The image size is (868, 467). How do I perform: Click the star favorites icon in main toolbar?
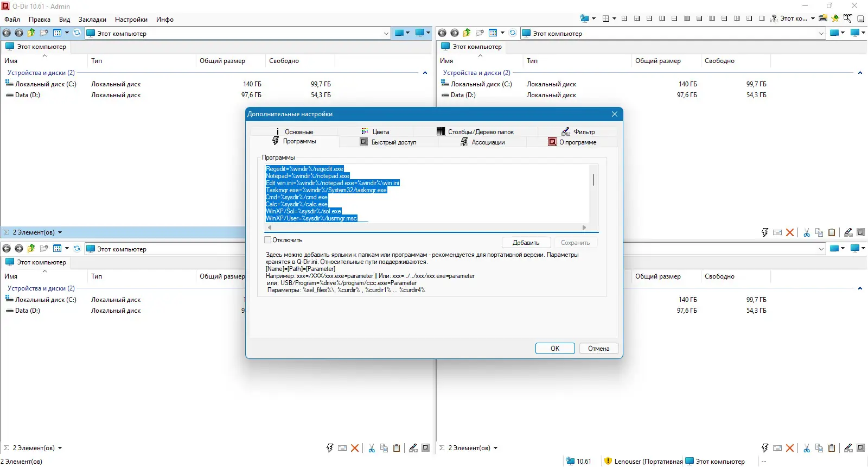click(x=835, y=18)
